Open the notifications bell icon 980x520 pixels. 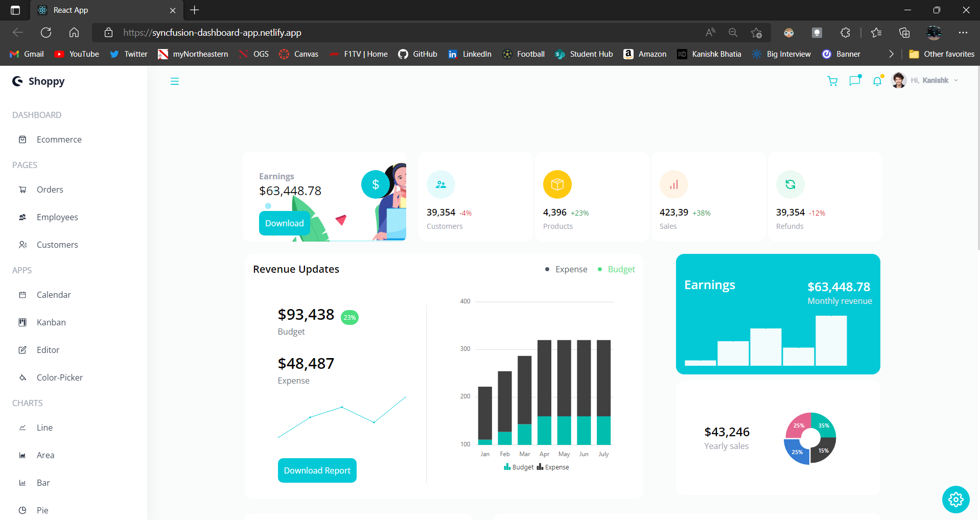click(x=877, y=81)
